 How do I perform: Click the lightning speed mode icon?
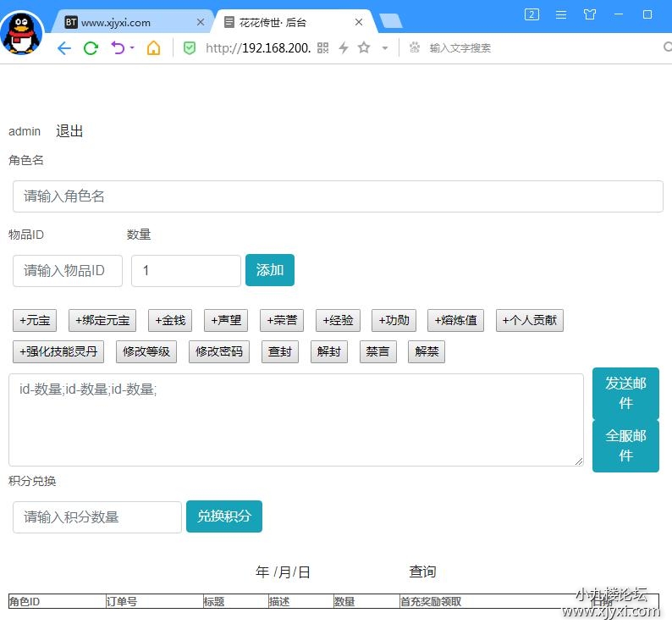coord(343,48)
